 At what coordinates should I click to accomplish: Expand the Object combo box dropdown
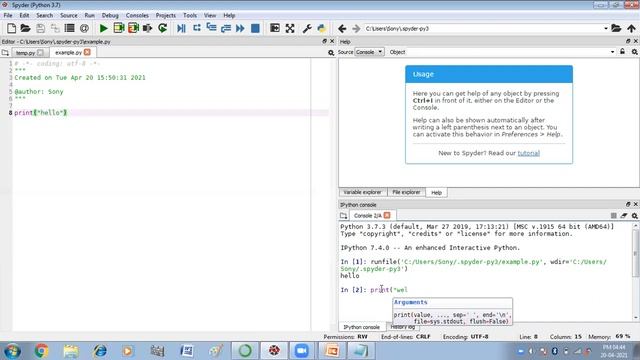[x=612, y=52]
